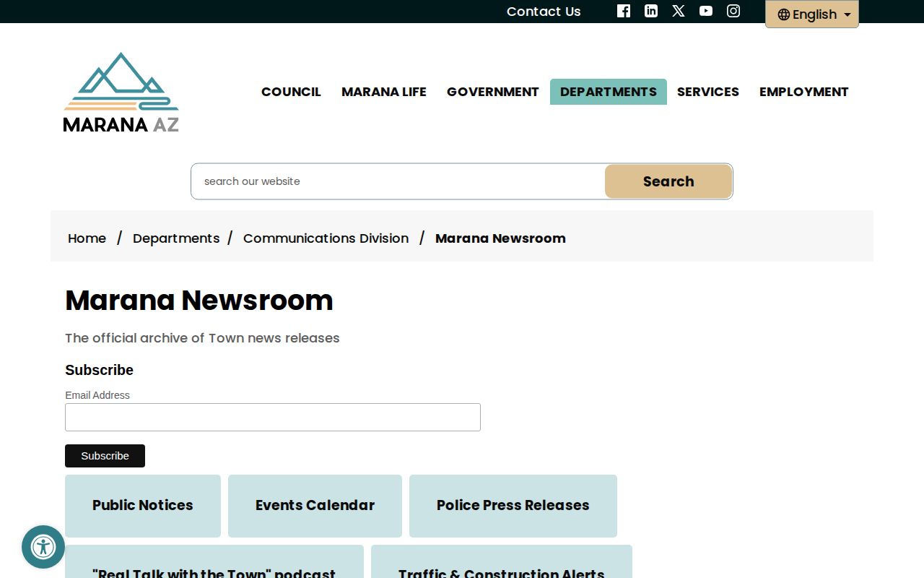Open the Government menu
Viewport: 924px width, 578px height.
[x=493, y=92]
